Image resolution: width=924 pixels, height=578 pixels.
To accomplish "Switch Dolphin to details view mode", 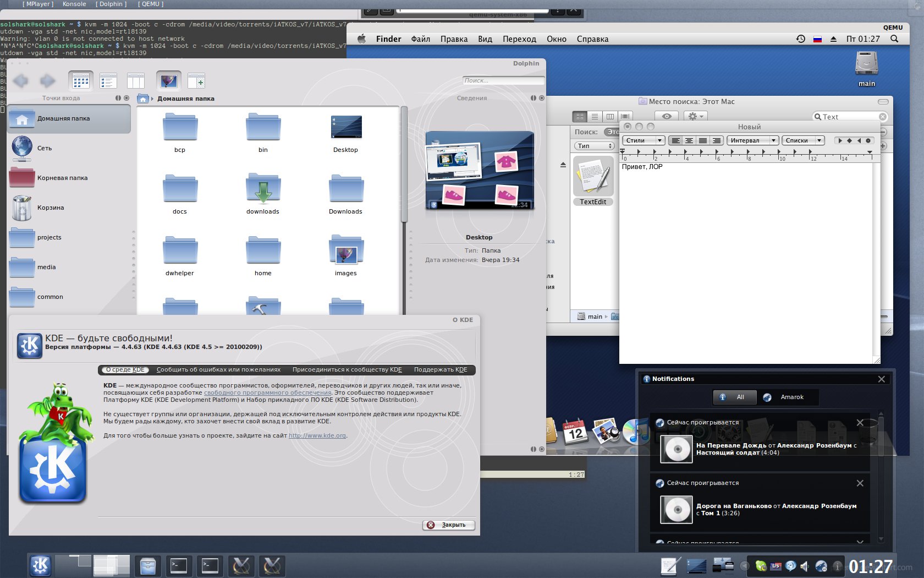I will coord(108,81).
